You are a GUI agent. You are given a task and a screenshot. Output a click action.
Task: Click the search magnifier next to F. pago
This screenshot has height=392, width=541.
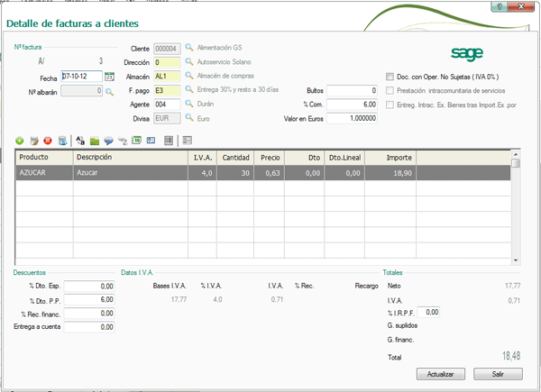coord(190,91)
